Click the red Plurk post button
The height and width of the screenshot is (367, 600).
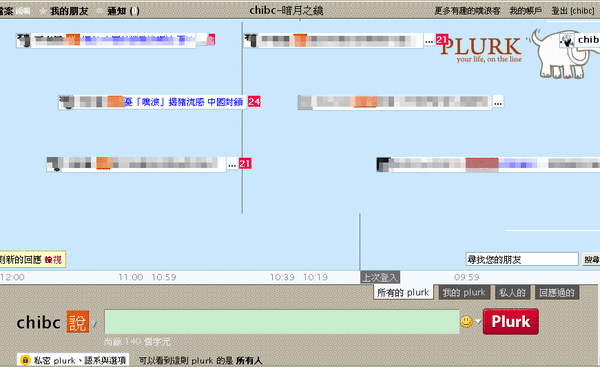(x=510, y=321)
